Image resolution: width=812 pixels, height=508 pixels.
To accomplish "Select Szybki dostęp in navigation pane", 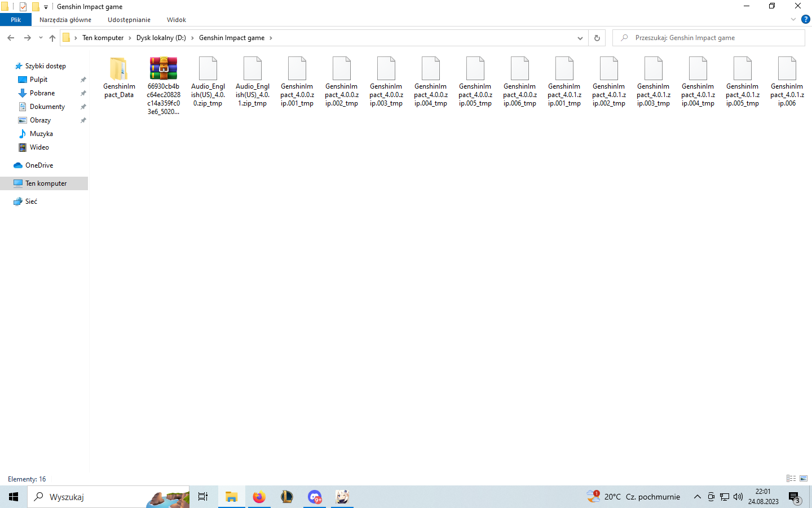I will (45, 66).
